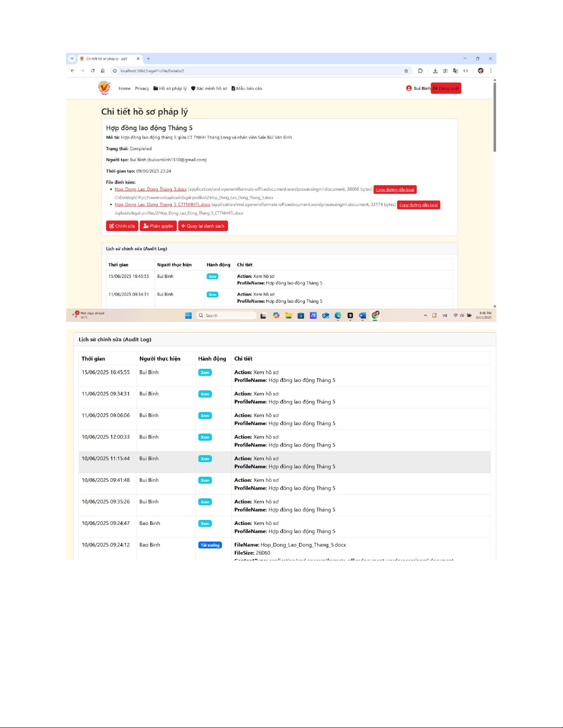The width and height of the screenshot is (563, 728).
Task: Show hidden system tray icons
Action: point(425,316)
